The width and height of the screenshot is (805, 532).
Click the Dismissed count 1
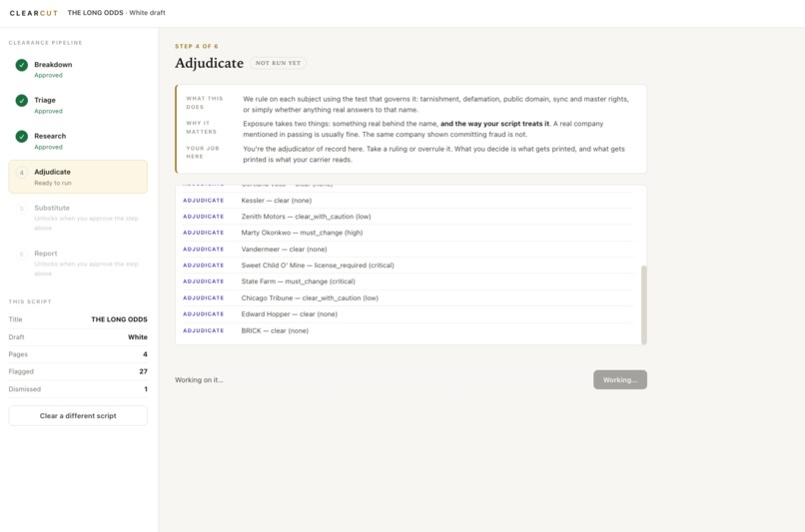146,389
